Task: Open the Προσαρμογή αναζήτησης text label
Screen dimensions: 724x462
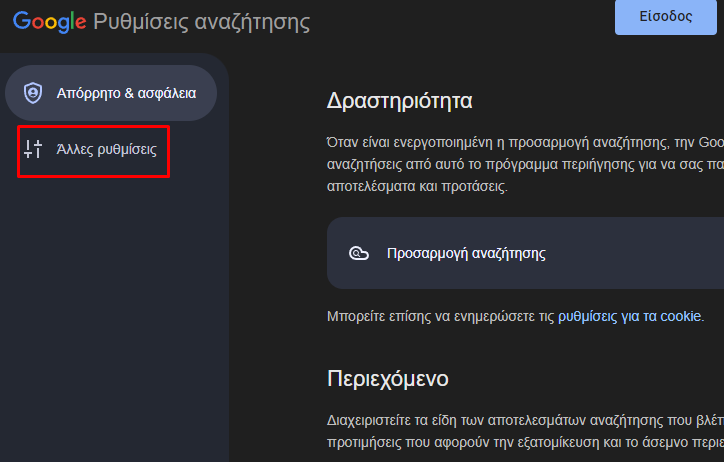Action: 466,253
